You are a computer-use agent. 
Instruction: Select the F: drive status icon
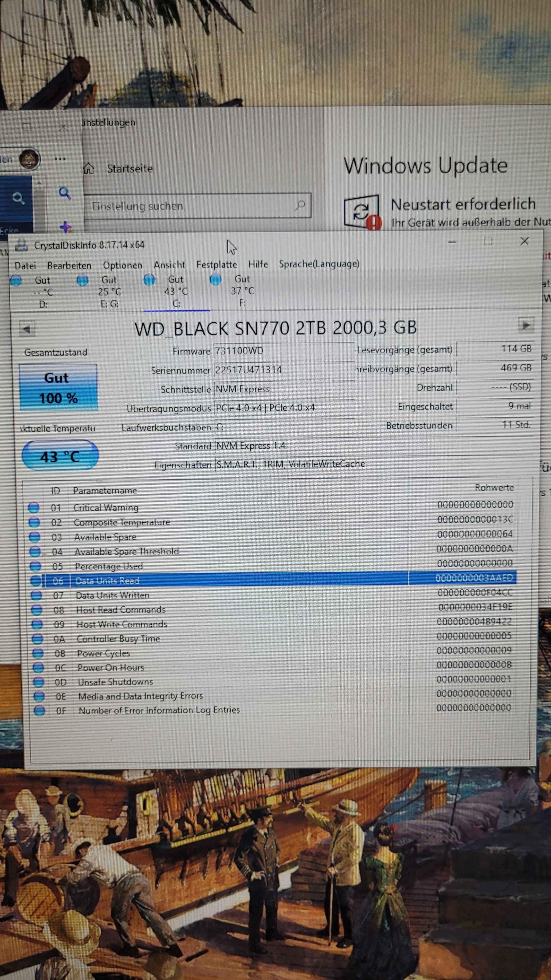(215, 280)
